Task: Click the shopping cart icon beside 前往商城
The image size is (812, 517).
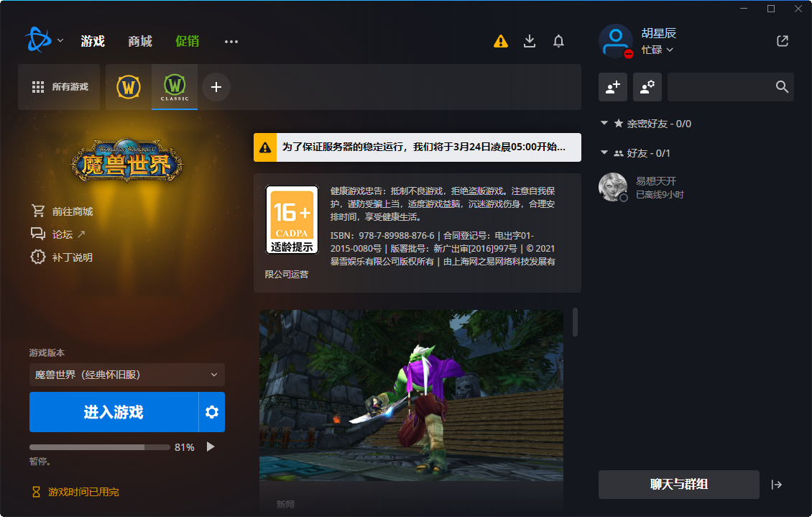Action: point(38,211)
